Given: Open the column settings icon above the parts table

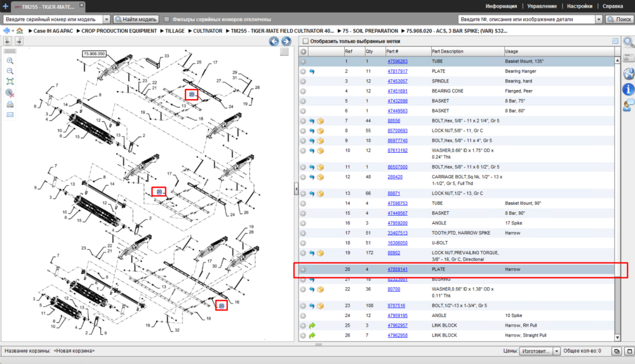Looking at the screenshot, I should pos(615,41).
